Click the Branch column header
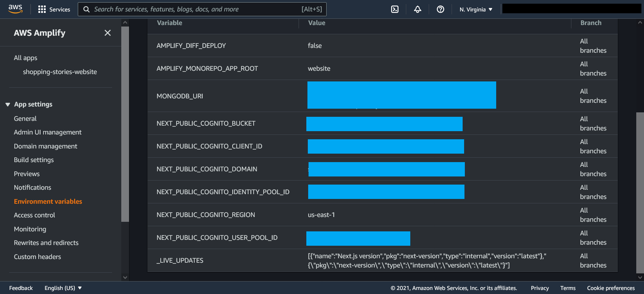 591,23
